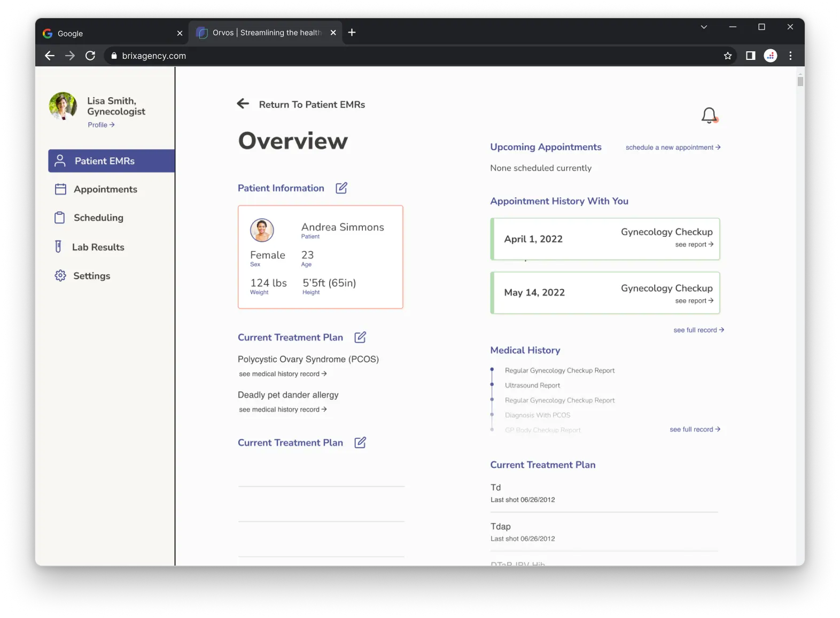Click the address bar showing brixagency.com

pyautogui.click(x=374, y=56)
